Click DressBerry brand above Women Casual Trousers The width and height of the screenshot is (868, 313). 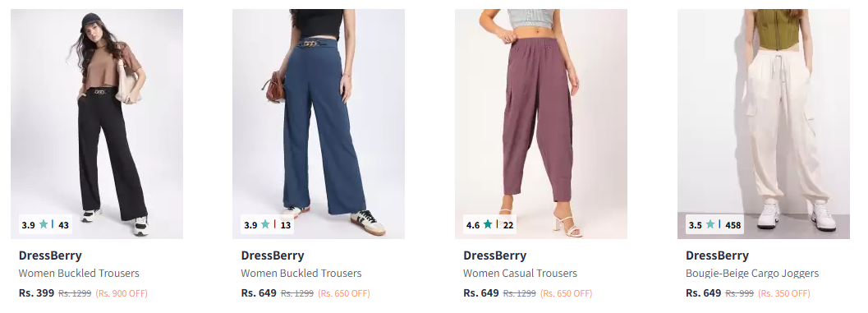[494, 255]
